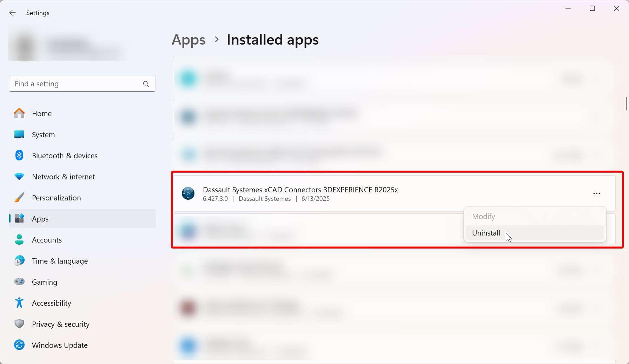Select Uninstall from the context menu

pos(535,233)
